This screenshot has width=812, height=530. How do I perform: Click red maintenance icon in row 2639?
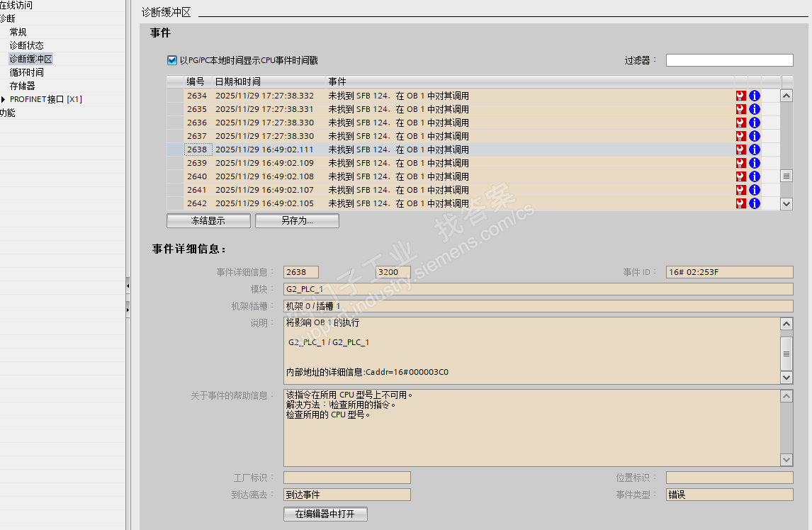point(741,163)
